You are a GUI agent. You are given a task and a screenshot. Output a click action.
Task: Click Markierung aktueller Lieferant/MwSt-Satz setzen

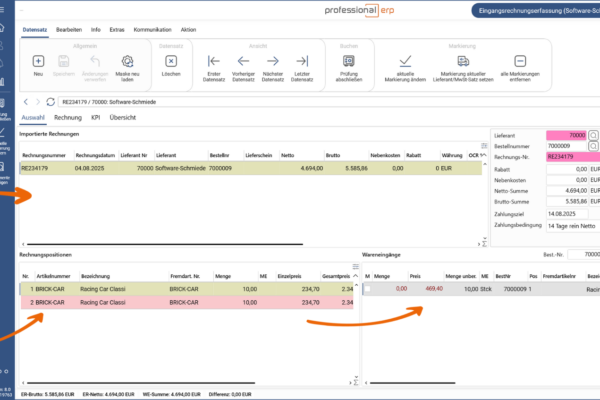pyautogui.click(x=463, y=61)
